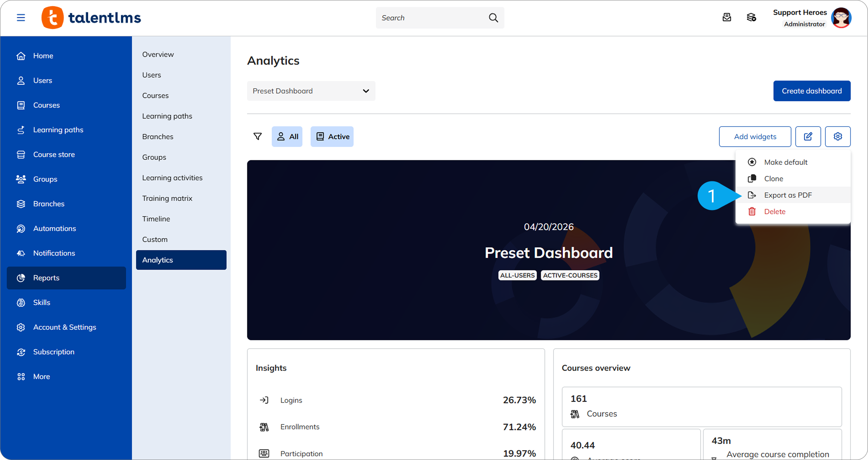Click the Reports pie chart icon

(21, 278)
